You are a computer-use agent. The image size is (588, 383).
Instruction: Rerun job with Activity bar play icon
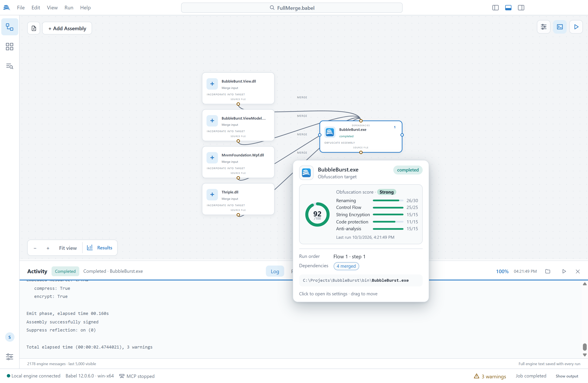pyautogui.click(x=564, y=271)
